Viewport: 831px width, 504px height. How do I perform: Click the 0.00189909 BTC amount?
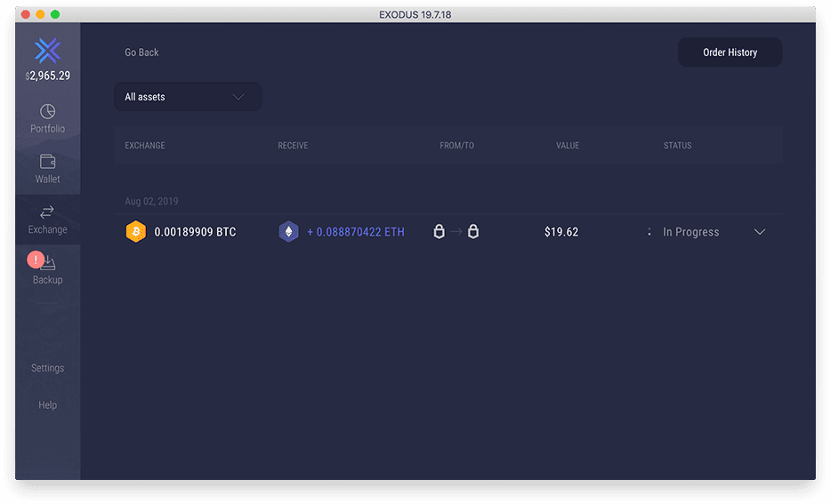195,232
